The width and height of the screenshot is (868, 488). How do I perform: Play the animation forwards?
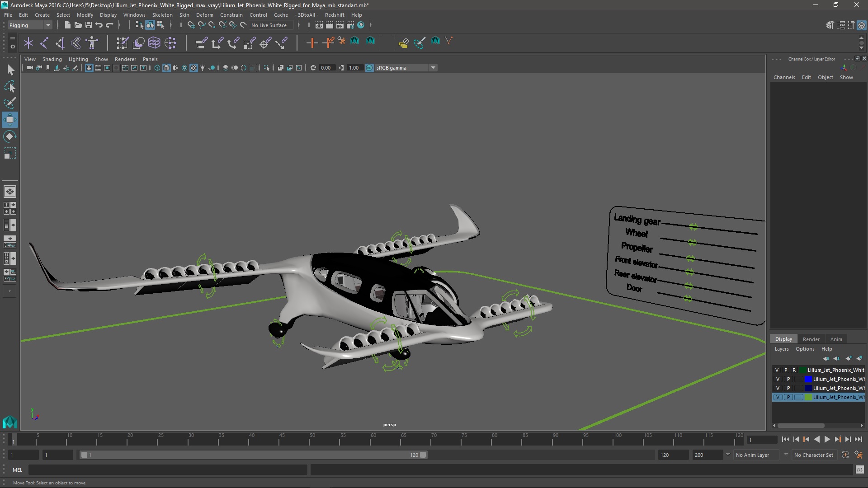827,439
